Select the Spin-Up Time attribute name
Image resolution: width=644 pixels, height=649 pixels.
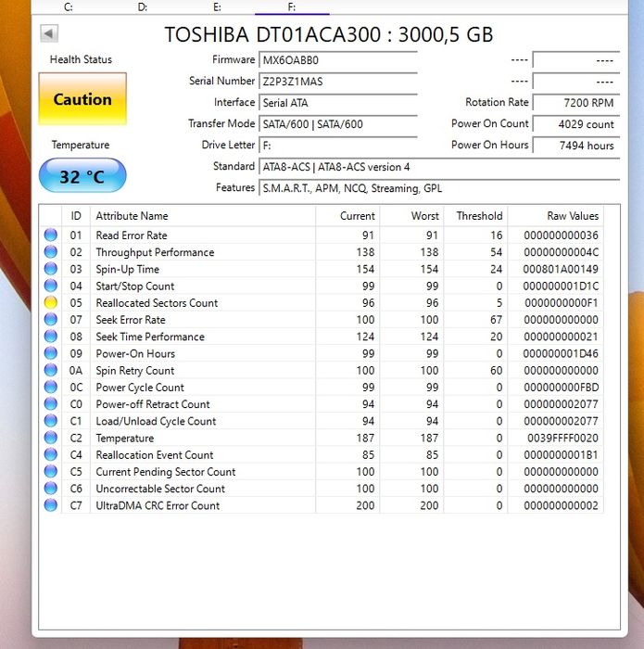pos(127,269)
